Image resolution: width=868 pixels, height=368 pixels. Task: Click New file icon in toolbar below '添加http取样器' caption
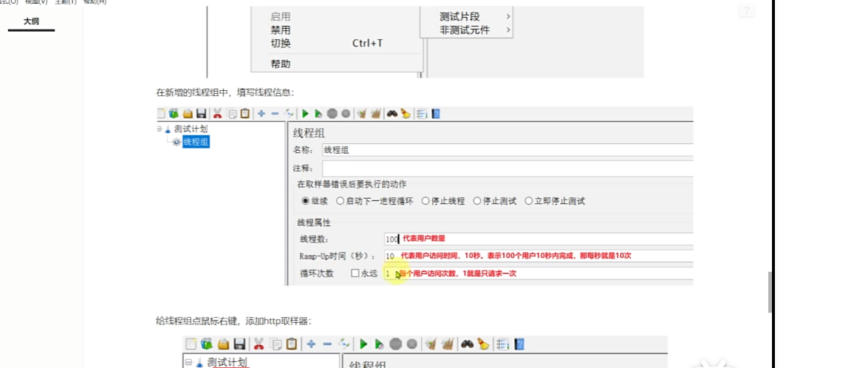point(191,344)
